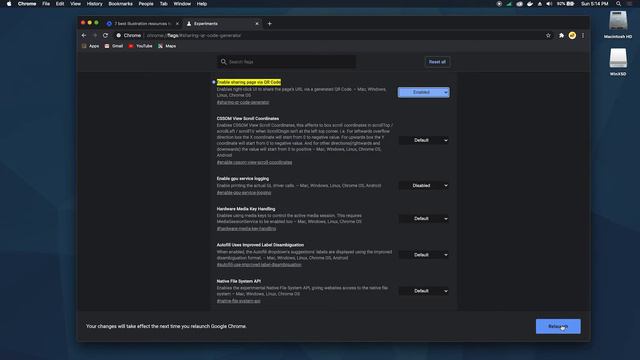
Task: Open the File menu
Action: click(46, 4)
